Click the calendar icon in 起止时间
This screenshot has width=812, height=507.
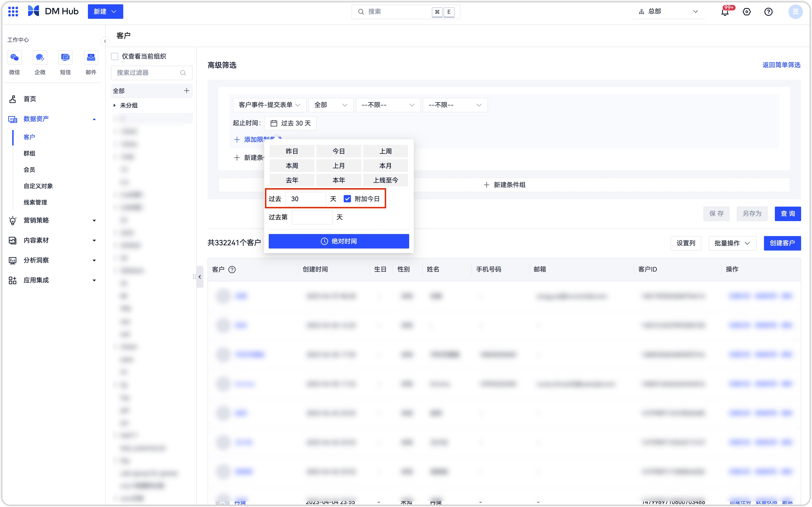pos(273,123)
